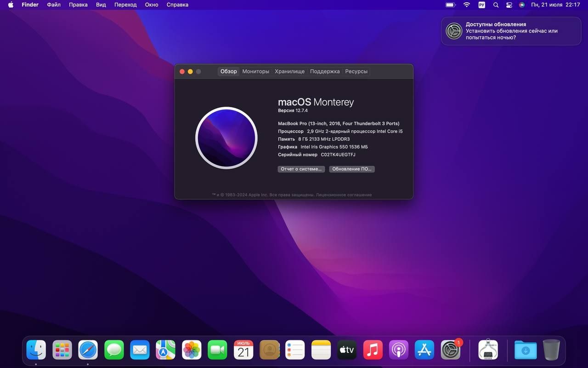Launch Maps from the Dock
Viewport: 588px width, 368px height.
tap(165, 350)
